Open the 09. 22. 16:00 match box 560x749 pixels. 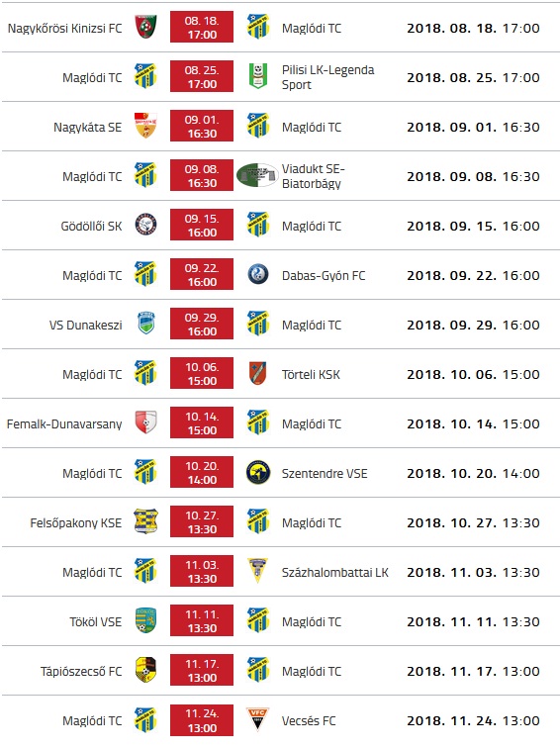pyautogui.click(x=202, y=275)
